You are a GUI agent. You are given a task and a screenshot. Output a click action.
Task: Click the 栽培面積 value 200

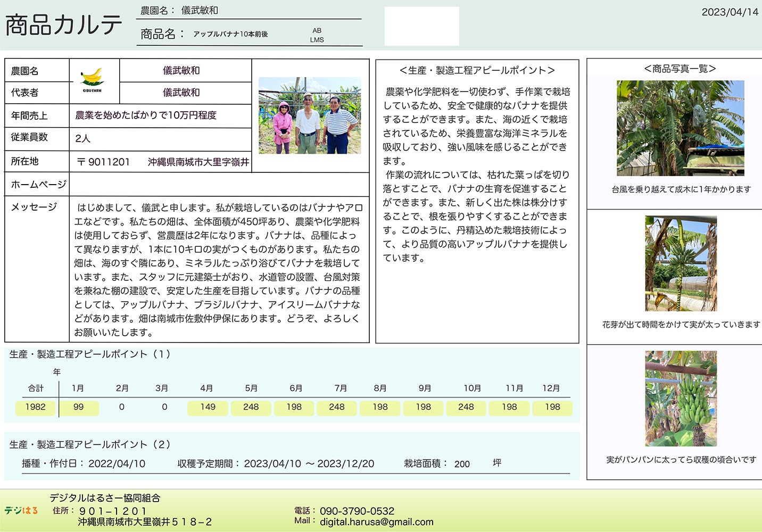(462, 464)
